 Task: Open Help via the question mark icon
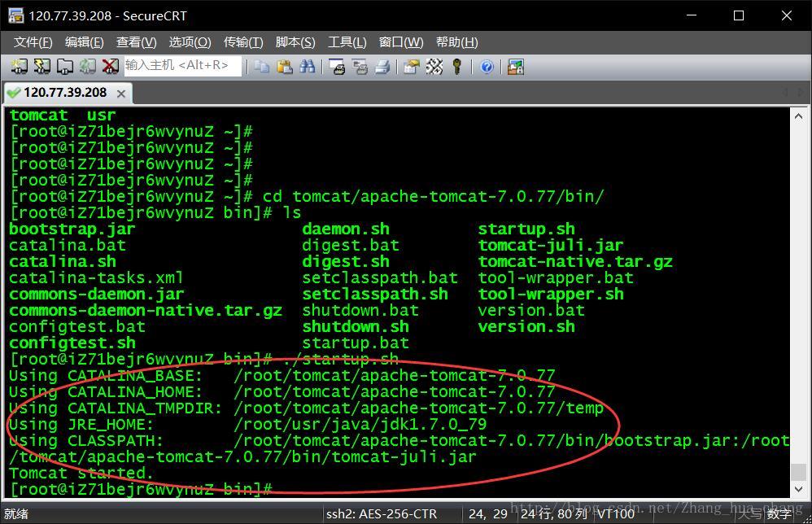[487, 66]
